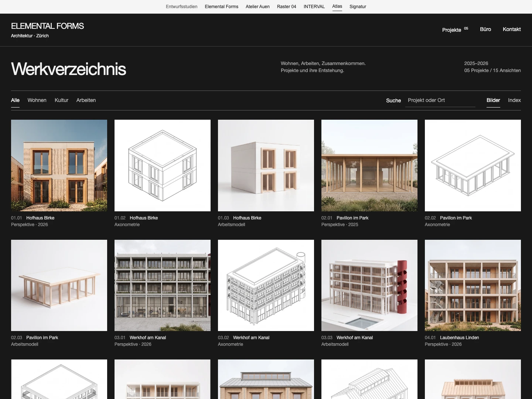This screenshot has width=532, height=399.
Task: Open the 01.02 Hofhaus Birke axonometric drawing
Action: click(163, 166)
